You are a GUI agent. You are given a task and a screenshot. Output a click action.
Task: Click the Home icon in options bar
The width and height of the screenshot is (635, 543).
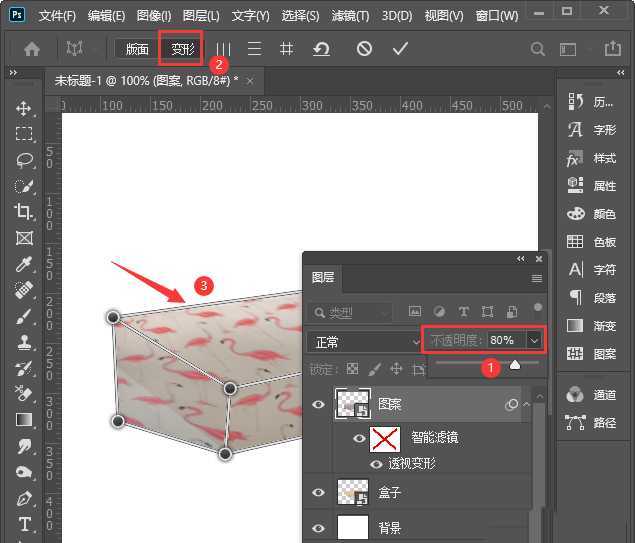click(x=32, y=48)
